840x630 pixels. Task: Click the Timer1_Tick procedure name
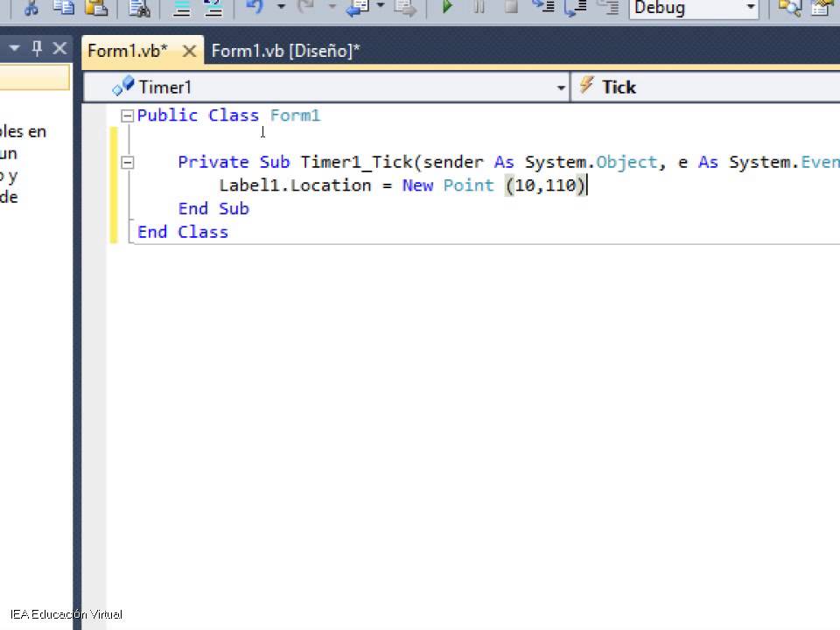click(356, 163)
